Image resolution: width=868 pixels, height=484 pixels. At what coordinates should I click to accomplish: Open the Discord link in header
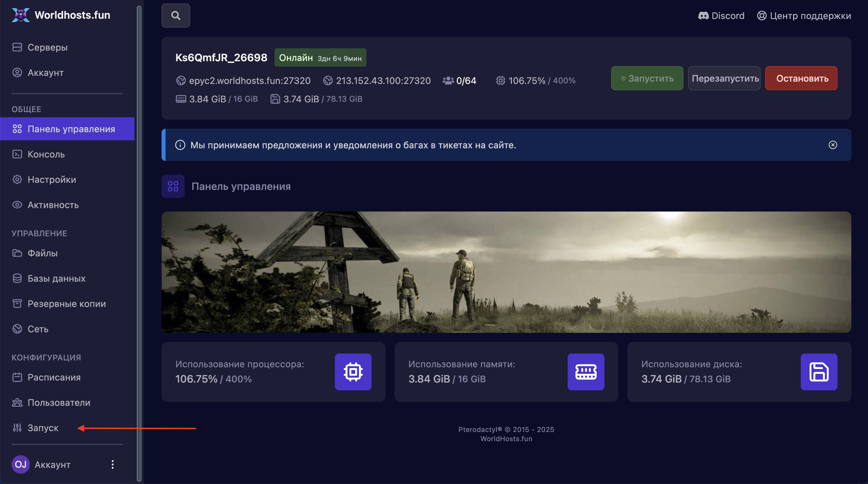[721, 16]
